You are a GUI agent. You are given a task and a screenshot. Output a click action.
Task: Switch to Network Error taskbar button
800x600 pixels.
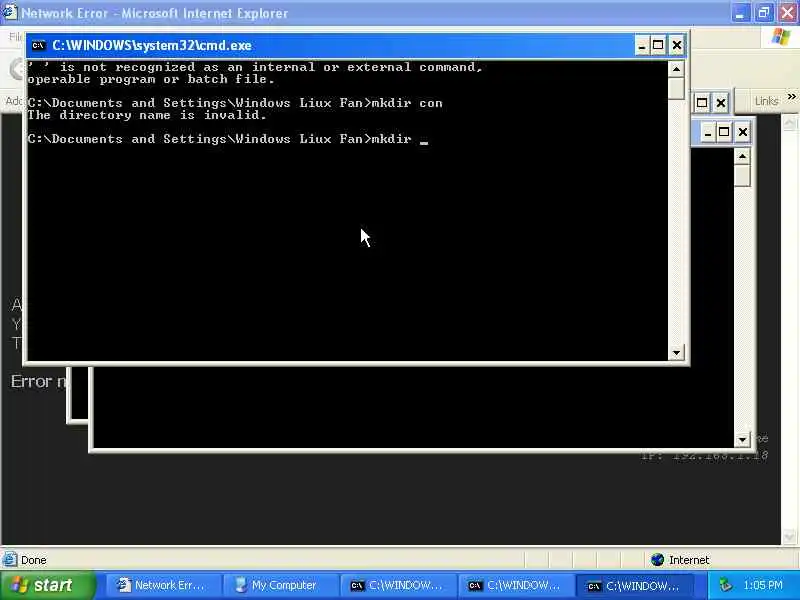click(x=163, y=585)
